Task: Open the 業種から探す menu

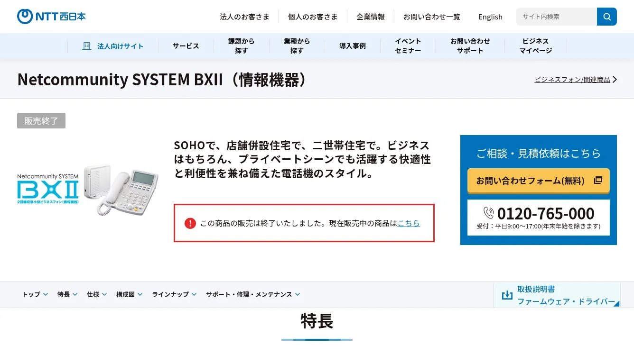Action: click(x=297, y=46)
